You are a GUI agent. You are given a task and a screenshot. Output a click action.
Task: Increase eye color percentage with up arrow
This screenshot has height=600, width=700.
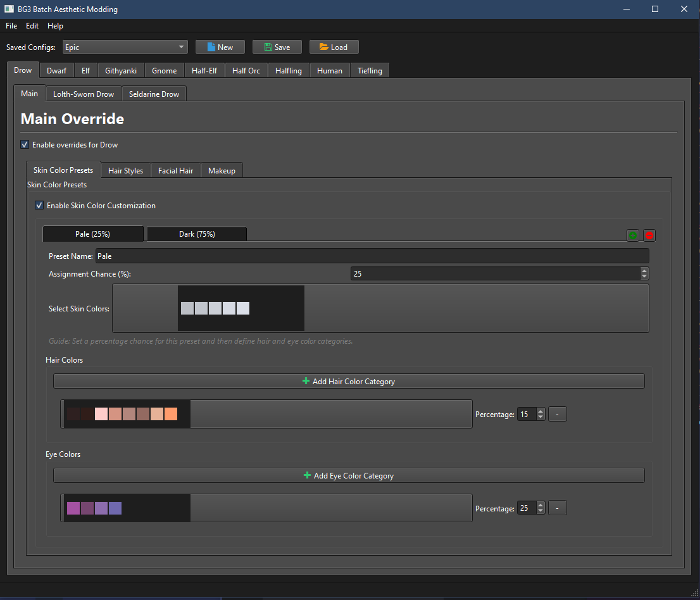[x=541, y=505]
